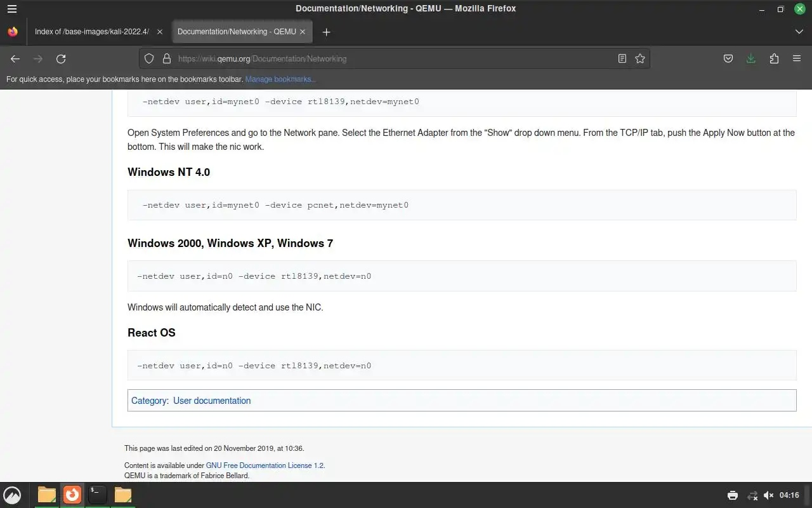Open a new tab with plus button
The width and height of the screenshot is (812, 508).
pyautogui.click(x=326, y=32)
